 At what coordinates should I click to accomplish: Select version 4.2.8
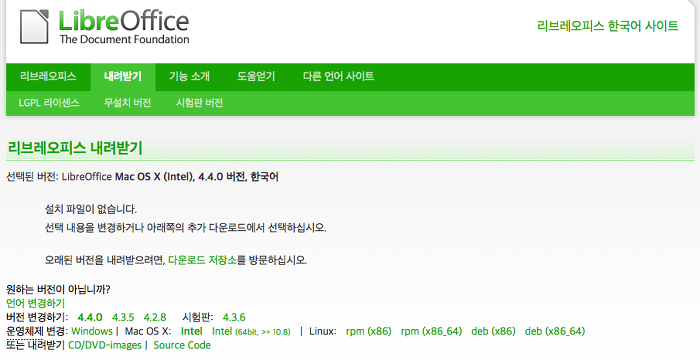click(x=155, y=318)
